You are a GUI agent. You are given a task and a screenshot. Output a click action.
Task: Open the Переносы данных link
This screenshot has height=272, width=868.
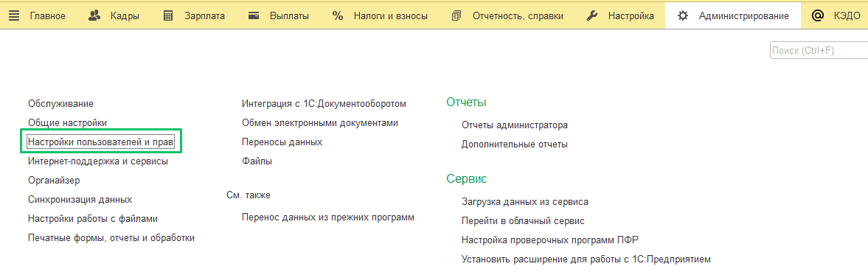tap(282, 142)
